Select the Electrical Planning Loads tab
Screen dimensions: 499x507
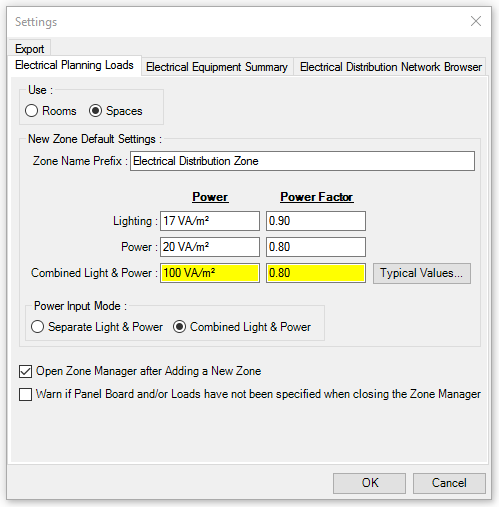pos(75,65)
